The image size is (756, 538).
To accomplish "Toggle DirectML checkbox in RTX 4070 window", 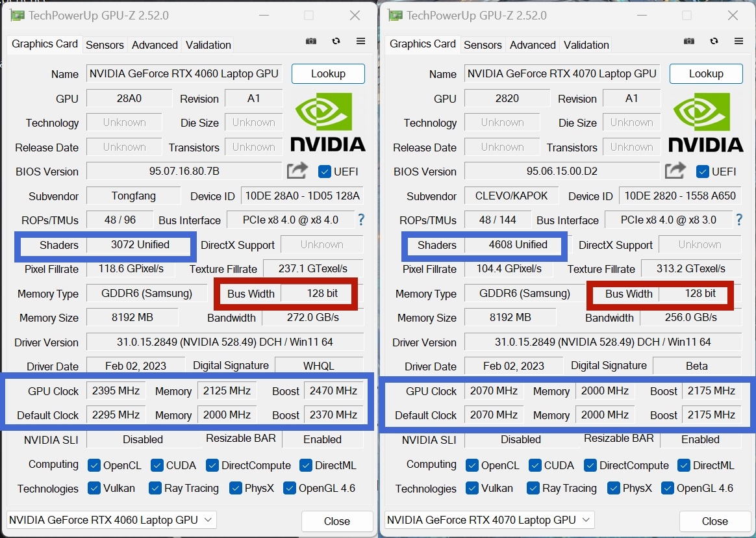I will coord(684,465).
